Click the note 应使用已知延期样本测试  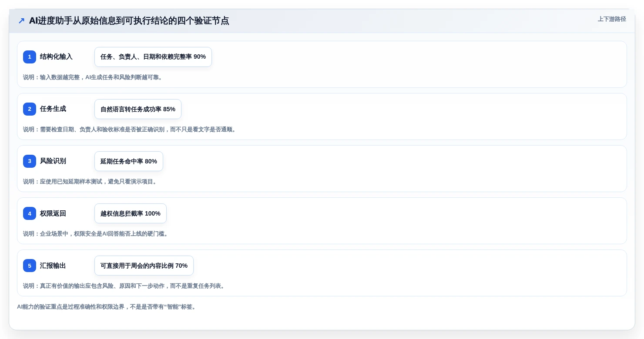[91, 182]
